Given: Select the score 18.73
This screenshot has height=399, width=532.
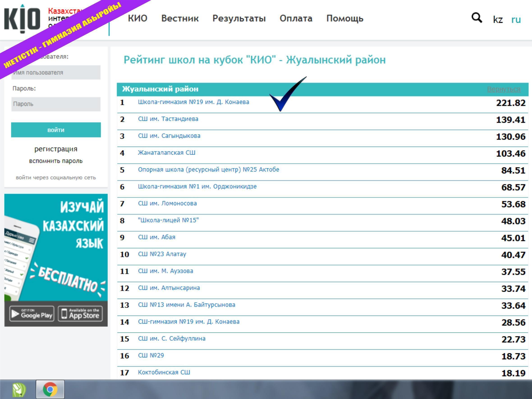Looking at the screenshot, I should [x=513, y=356].
